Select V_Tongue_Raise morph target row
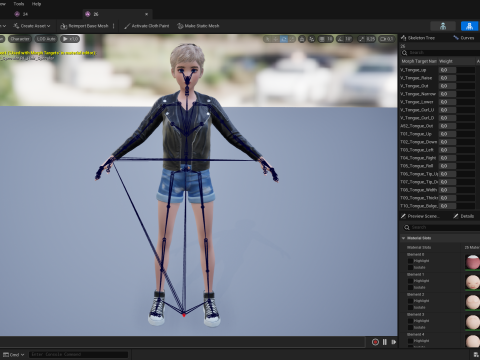480x360 pixels. pyautogui.click(x=440, y=78)
